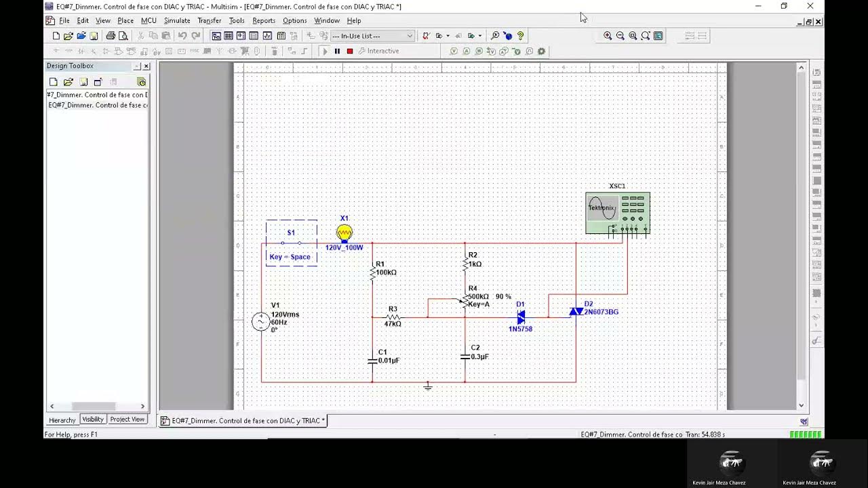
Task: Select the XSC1 Tektronix oscilloscope
Action: click(617, 213)
